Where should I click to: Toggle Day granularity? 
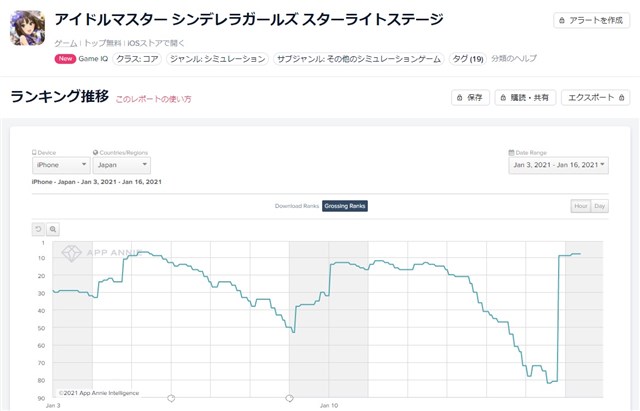[x=600, y=206]
